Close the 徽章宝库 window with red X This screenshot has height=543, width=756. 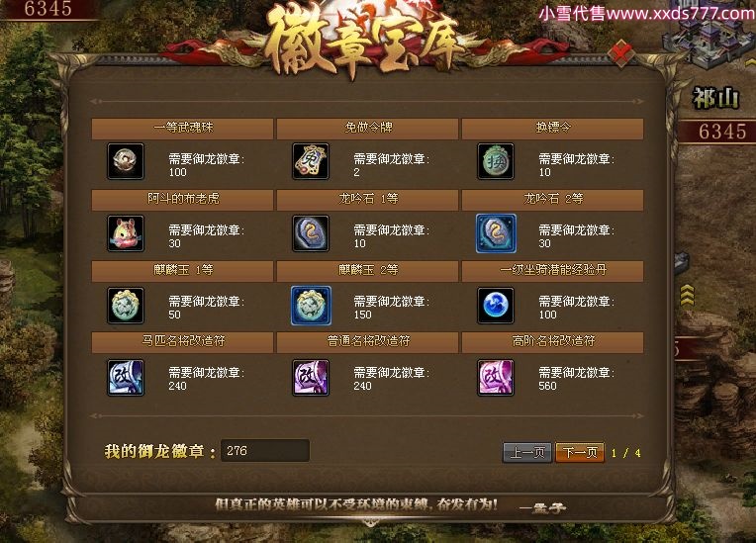tap(620, 53)
